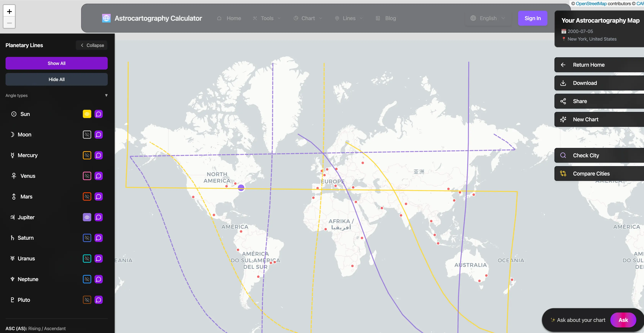Click the Share network icon
Viewport: 644px width, 333px height.
coord(563,101)
